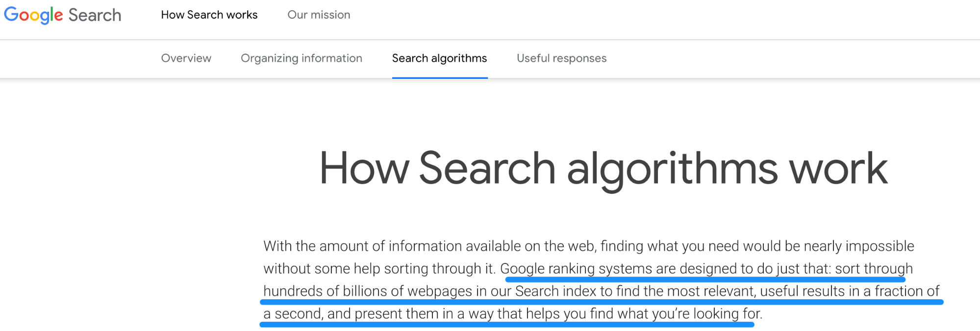Screen dimensions: 980x331
Task: Click the word "algorithms" in the large heading
Action: click(673, 169)
